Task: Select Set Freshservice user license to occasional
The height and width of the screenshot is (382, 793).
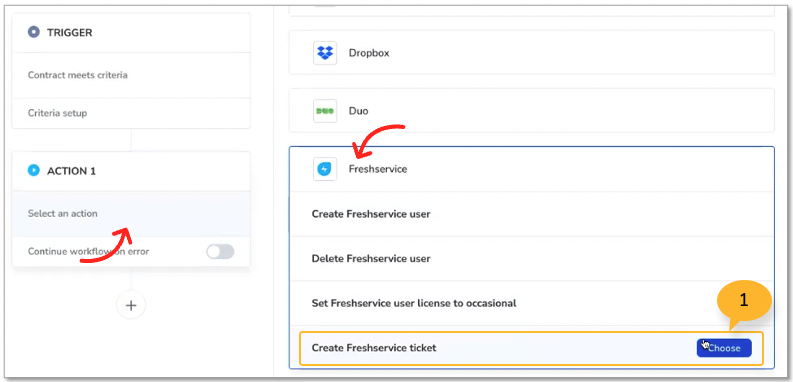Action: (x=532, y=303)
